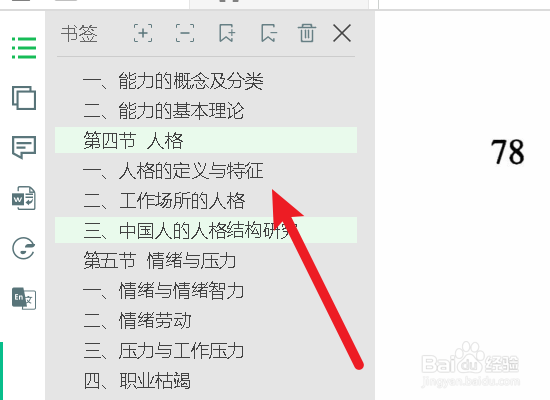The height and width of the screenshot is (400, 550).
Task: Open the page thumbnails sidebar icon
Action: [24, 98]
